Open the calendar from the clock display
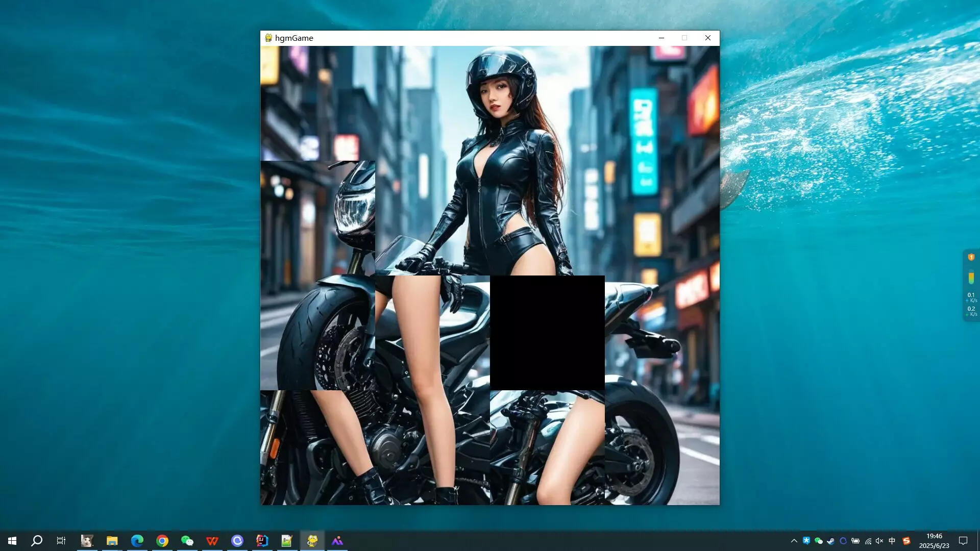Screen dimensions: 980x551 tap(935, 540)
